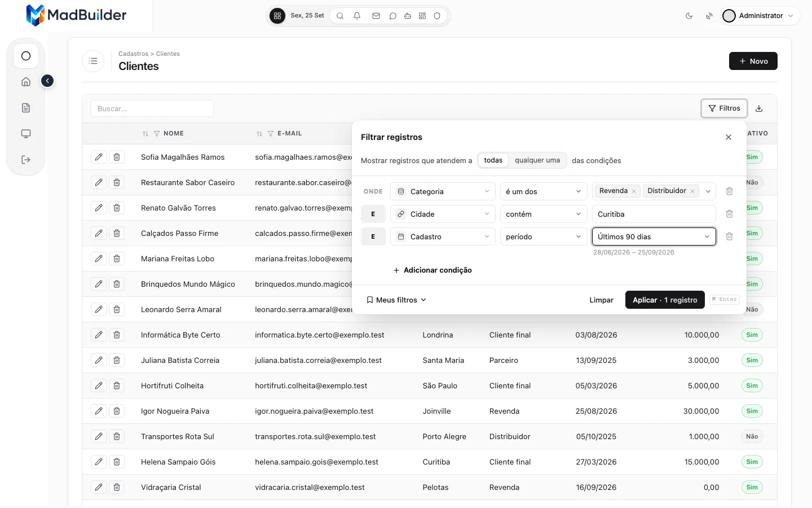Viewport: 812px width, 508px height.
Task: Open the "período" operator dropdown
Action: point(544,237)
